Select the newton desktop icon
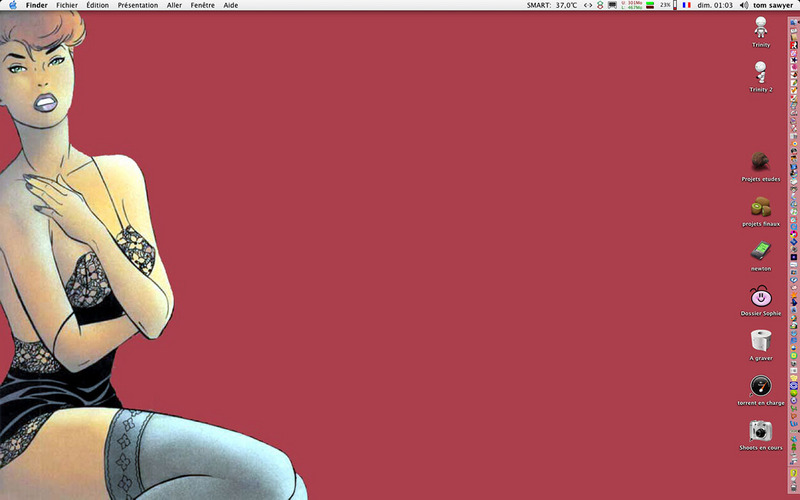This screenshot has height=500, width=800. pyautogui.click(x=761, y=251)
